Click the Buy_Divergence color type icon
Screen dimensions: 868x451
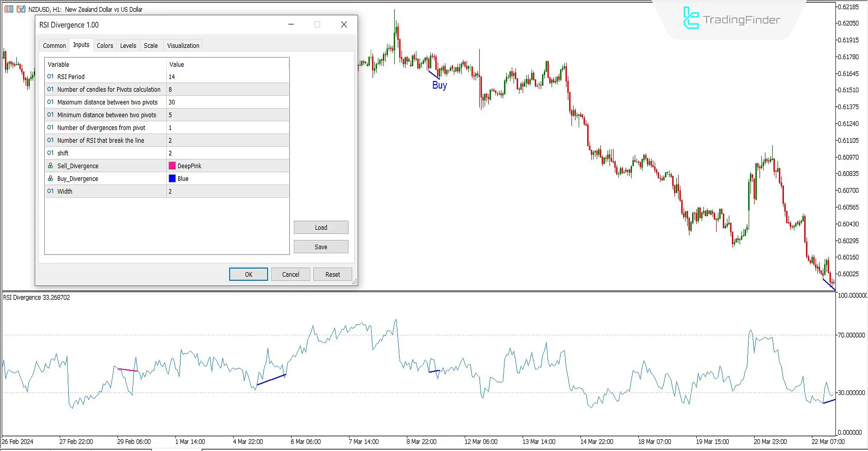pos(50,179)
